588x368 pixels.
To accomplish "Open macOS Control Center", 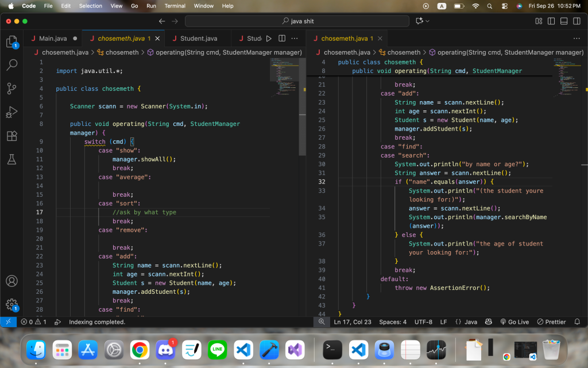I will coord(504,6).
